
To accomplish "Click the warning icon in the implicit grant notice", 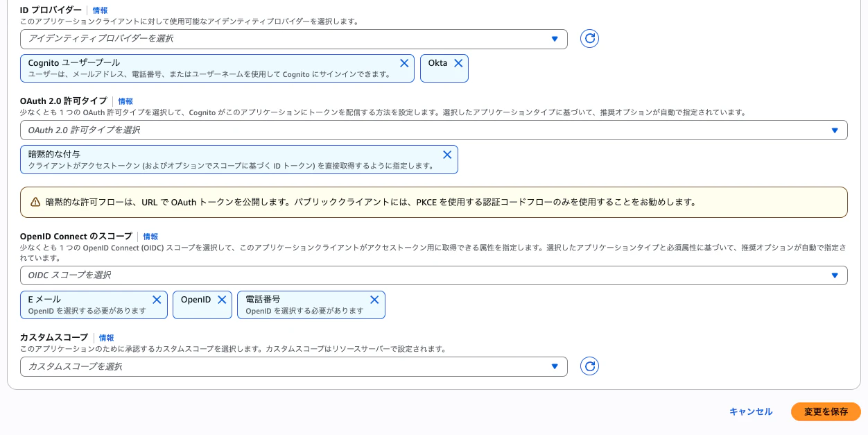I will coord(35,201).
